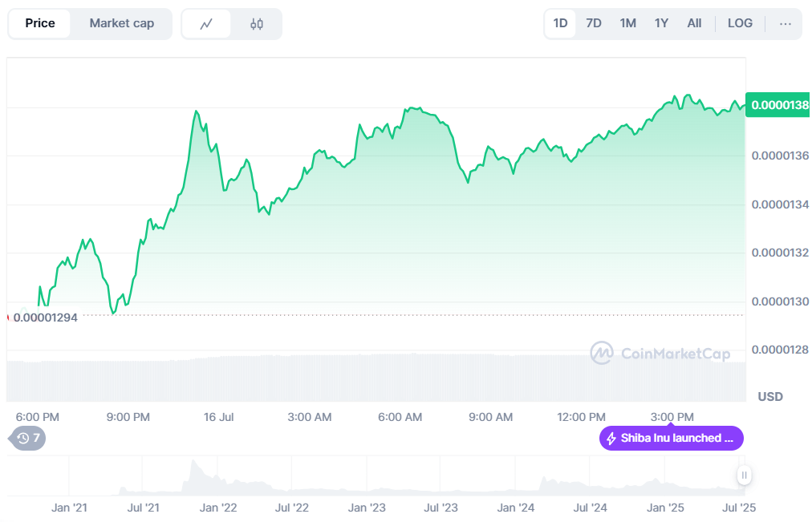Click the 0.00001294 opening price marker

click(x=45, y=318)
